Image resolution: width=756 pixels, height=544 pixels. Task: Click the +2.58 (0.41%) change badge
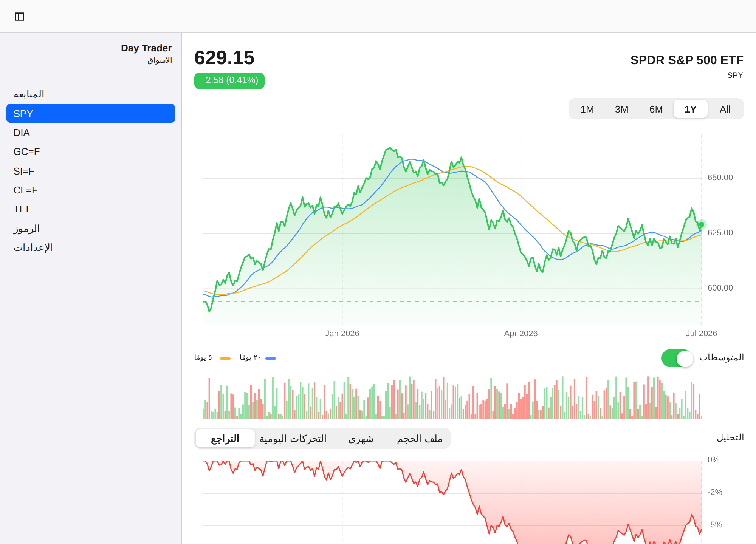[x=229, y=80]
